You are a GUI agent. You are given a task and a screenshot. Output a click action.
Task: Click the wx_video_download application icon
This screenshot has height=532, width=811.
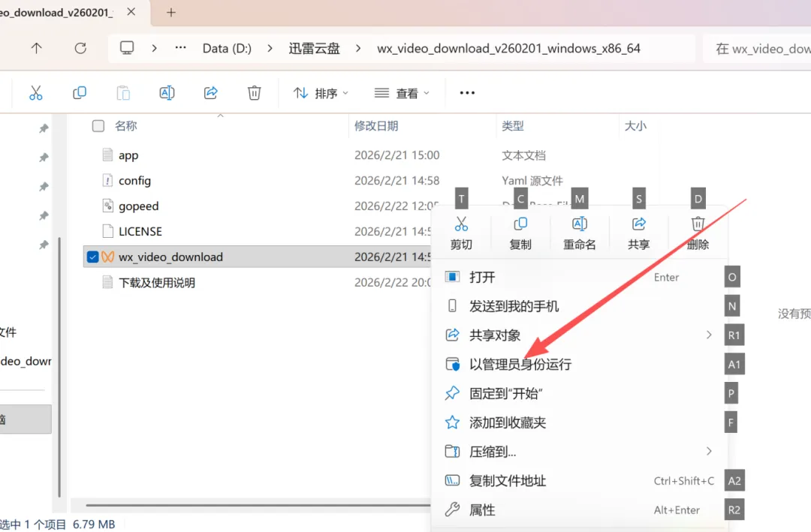tap(107, 257)
